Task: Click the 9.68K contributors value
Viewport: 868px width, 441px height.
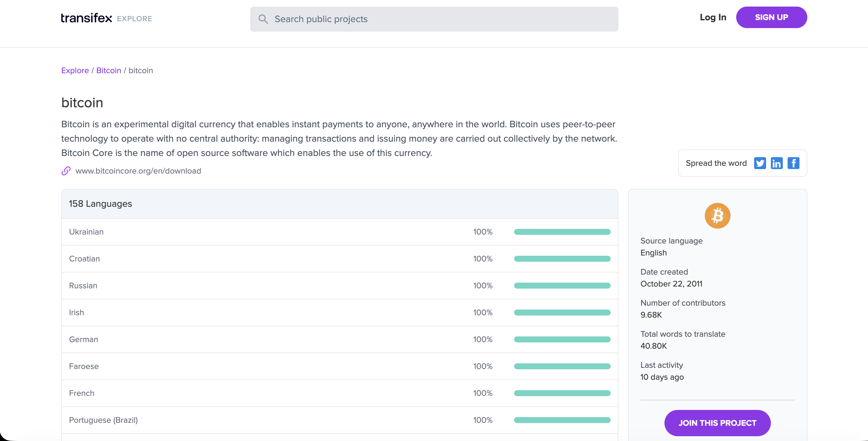Action: (x=651, y=315)
